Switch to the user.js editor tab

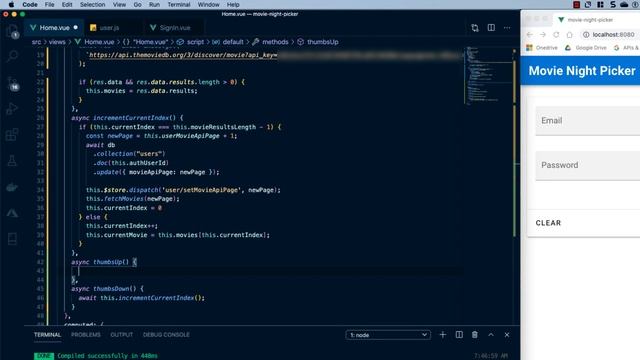point(109,28)
